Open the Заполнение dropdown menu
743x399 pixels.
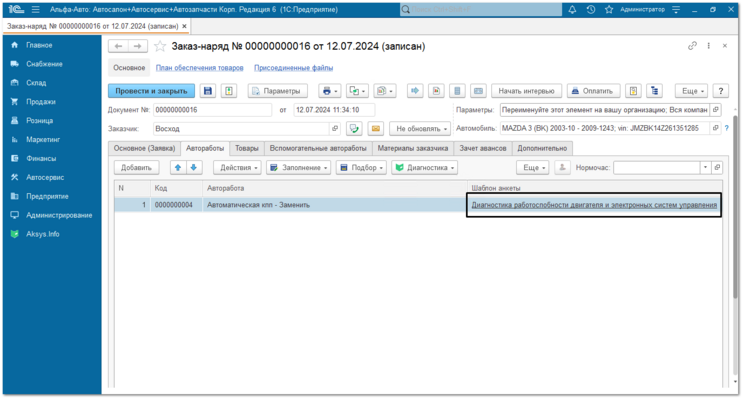tap(299, 167)
